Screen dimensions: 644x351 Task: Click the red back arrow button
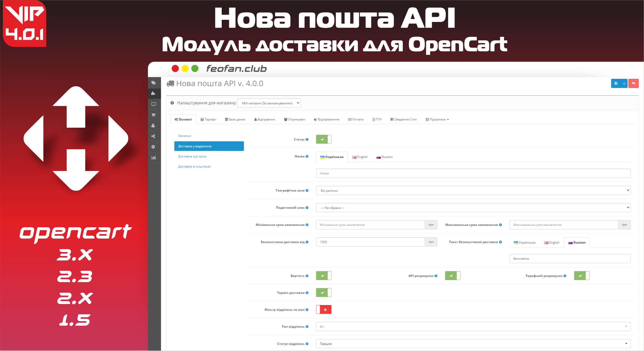(633, 83)
